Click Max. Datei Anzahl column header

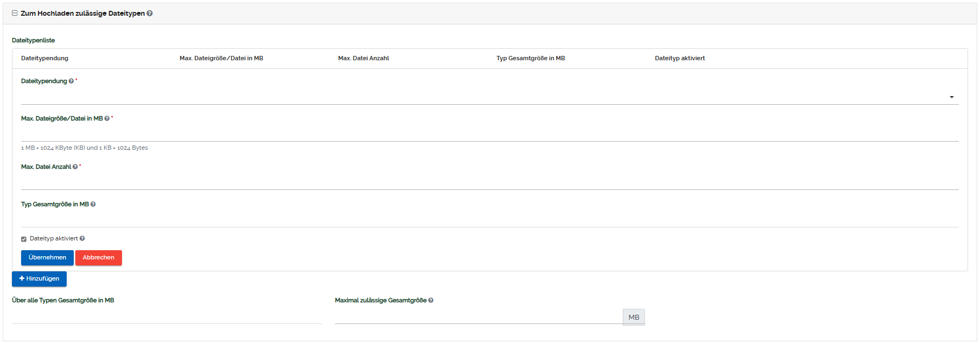pos(363,59)
